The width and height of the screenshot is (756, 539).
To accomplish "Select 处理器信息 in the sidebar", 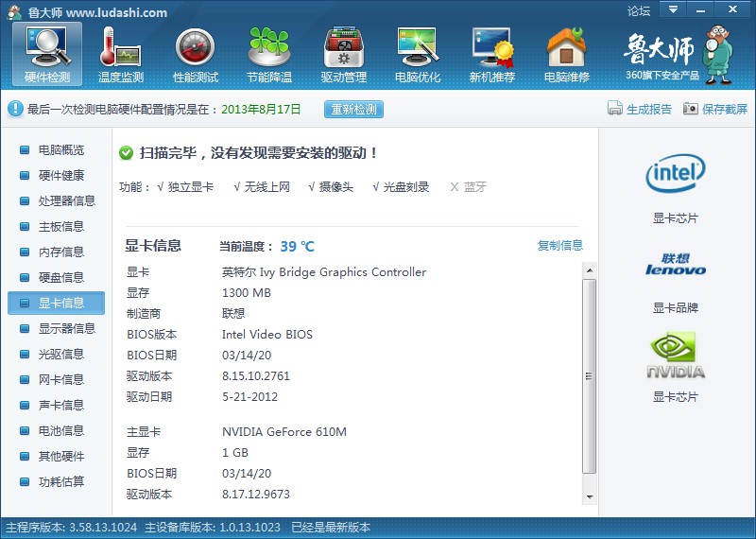I will pyautogui.click(x=66, y=200).
